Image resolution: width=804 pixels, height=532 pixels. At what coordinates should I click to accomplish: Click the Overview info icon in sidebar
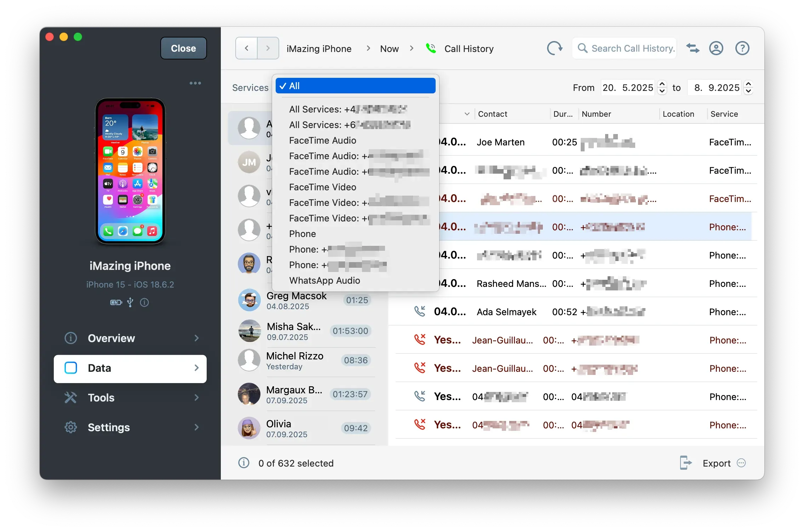coord(71,338)
